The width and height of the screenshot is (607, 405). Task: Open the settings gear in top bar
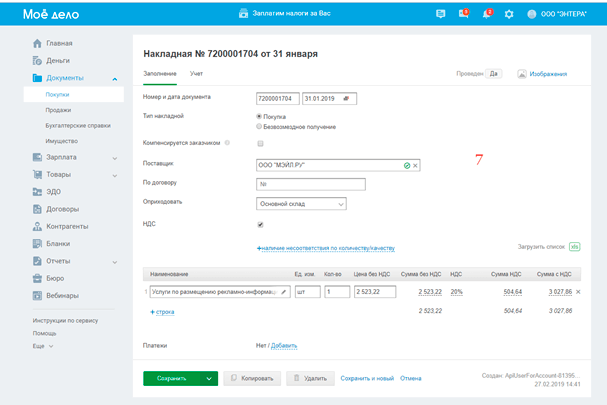[x=509, y=14]
